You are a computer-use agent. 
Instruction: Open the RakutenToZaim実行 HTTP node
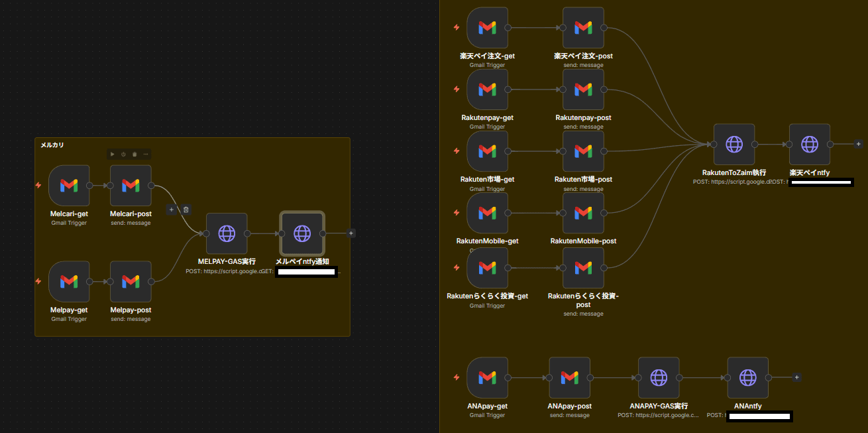(x=733, y=144)
